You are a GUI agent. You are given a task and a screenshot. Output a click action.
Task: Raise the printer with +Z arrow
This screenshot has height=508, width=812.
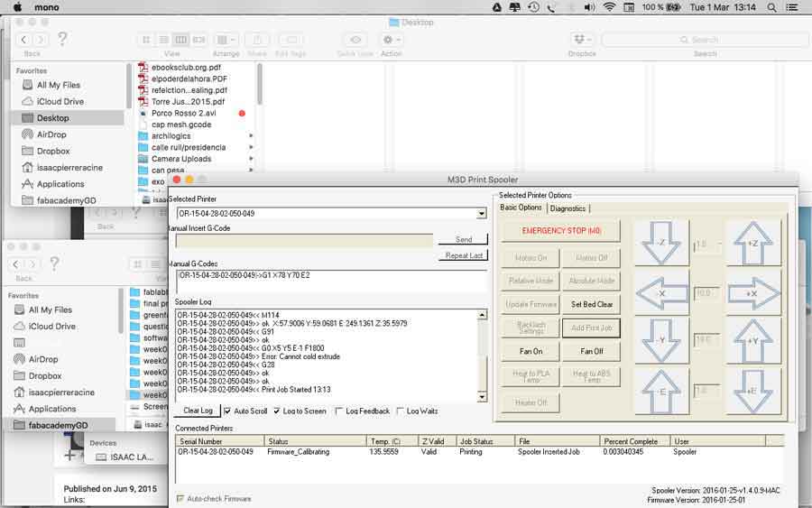pos(752,243)
